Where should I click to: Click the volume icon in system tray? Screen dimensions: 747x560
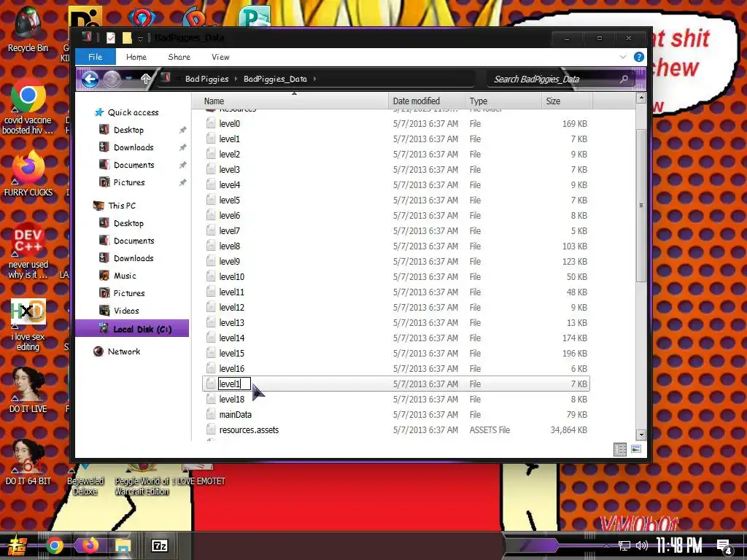[642, 545]
